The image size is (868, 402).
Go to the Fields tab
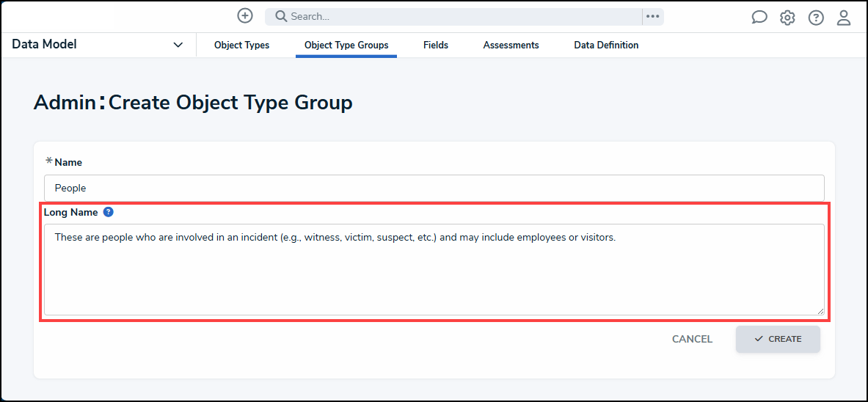[436, 45]
